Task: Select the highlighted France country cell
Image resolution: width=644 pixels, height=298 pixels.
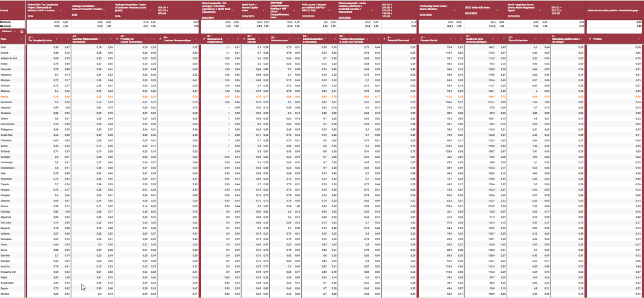Action: pos(12,96)
